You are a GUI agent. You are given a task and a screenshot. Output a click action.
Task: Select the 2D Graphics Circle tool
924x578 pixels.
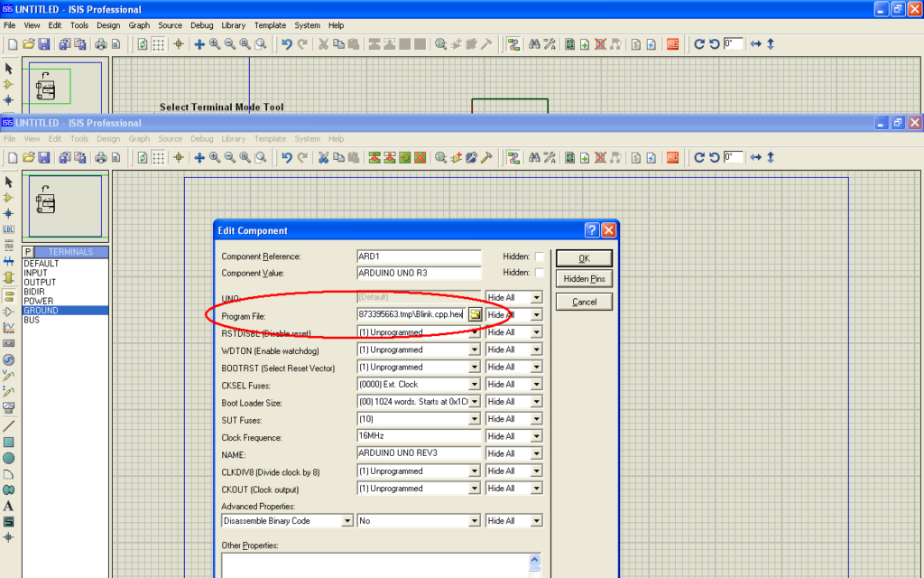point(8,458)
